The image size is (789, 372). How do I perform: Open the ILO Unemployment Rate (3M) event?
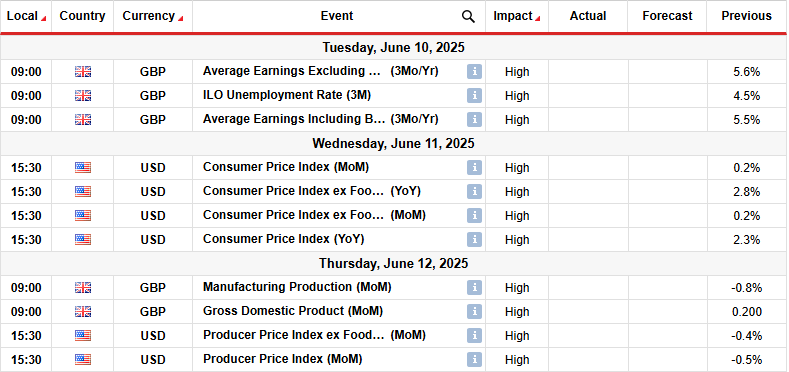pyautogui.click(x=287, y=95)
